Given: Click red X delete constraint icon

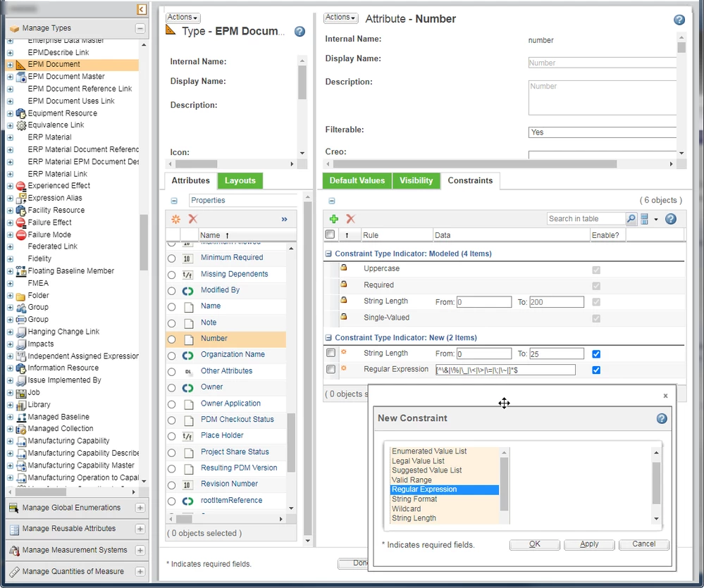Looking at the screenshot, I should tap(351, 219).
